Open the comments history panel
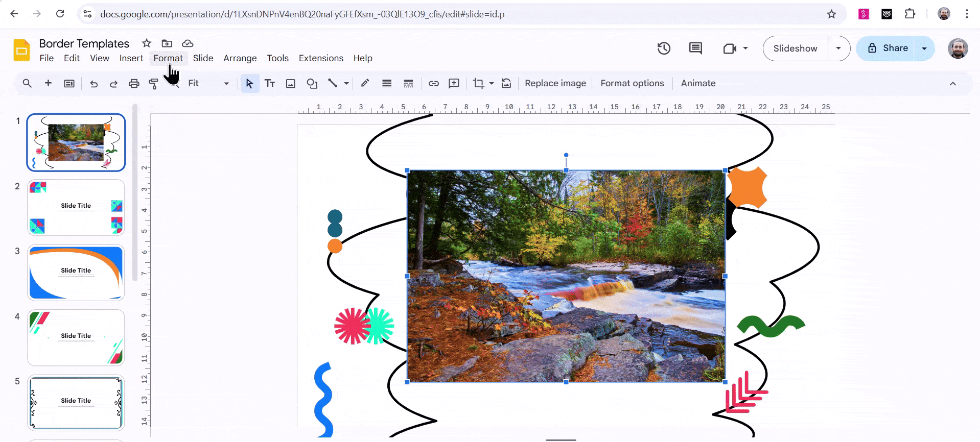 click(695, 48)
